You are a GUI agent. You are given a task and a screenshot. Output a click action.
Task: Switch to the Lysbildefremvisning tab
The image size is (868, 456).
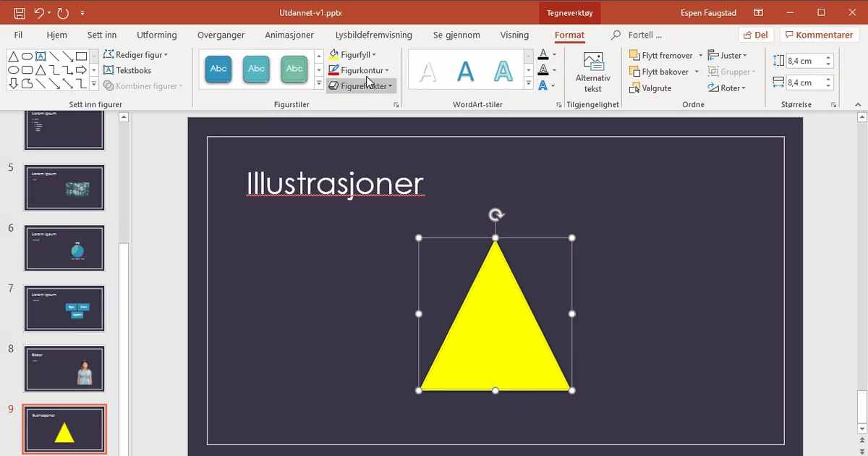[x=374, y=35]
